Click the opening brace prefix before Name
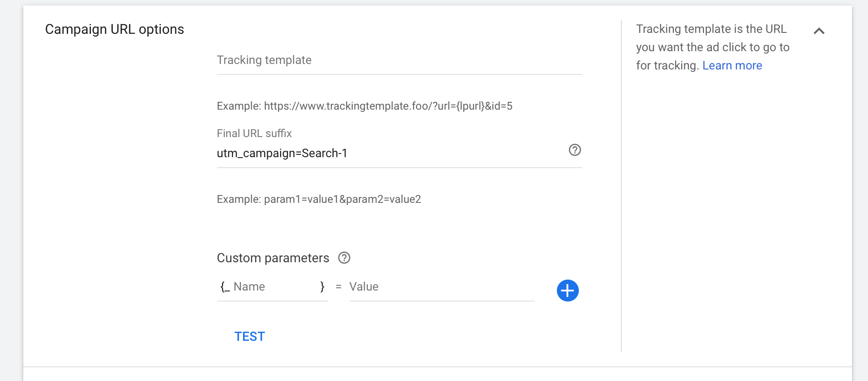 [225, 287]
